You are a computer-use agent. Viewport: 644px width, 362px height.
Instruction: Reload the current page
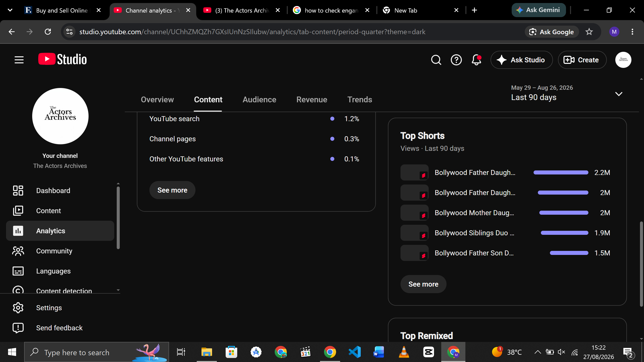click(48, 32)
